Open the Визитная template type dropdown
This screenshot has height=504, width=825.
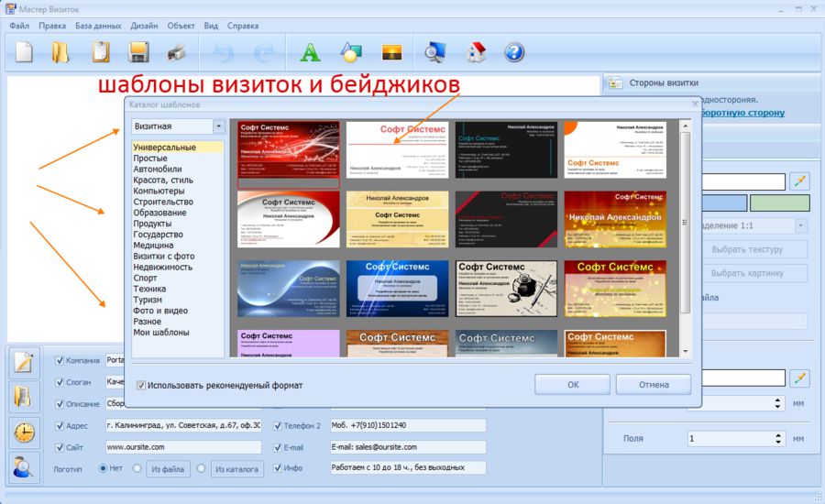pyautogui.click(x=218, y=126)
